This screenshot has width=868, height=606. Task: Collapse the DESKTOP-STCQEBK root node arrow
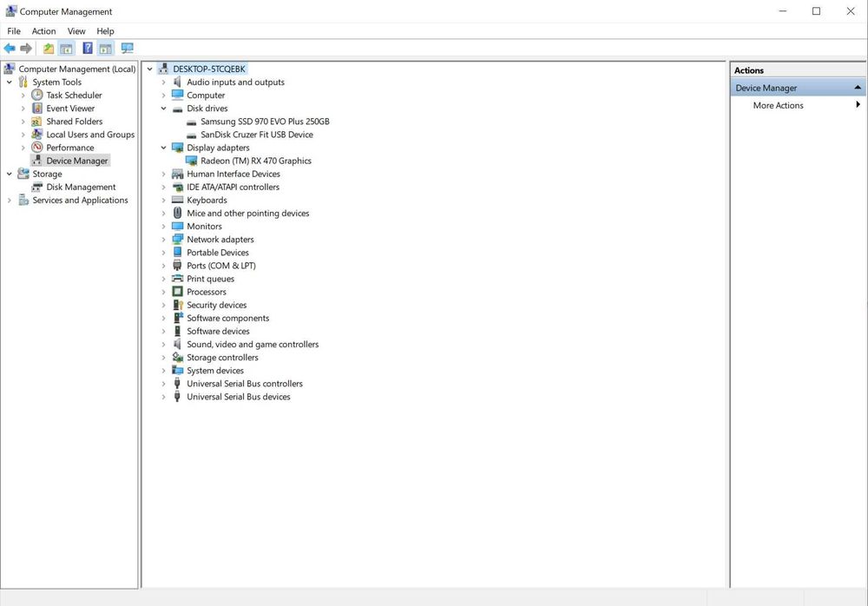click(149, 69)
